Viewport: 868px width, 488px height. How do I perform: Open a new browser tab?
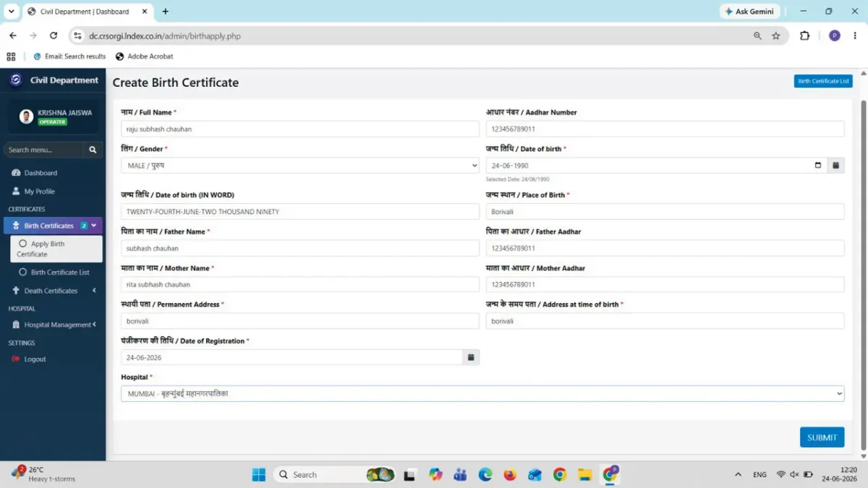click(x=166, y=12)
